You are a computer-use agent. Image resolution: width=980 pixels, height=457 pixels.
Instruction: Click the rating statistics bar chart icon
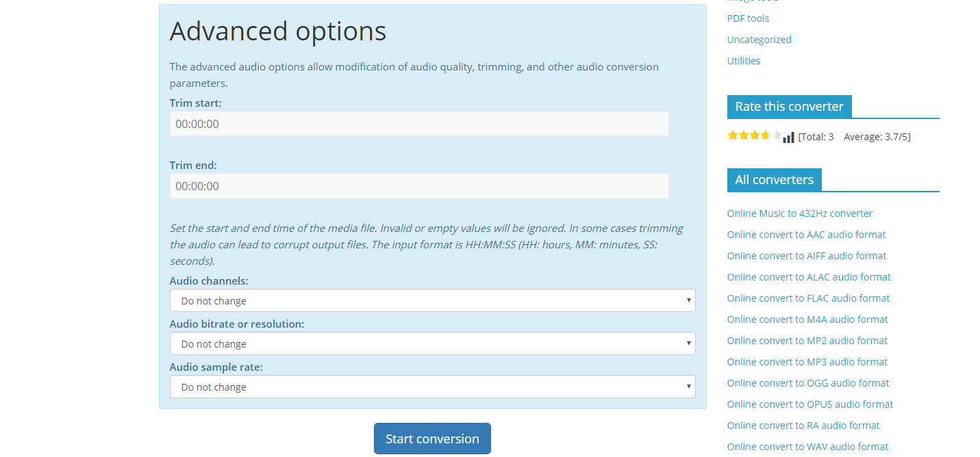[x=789, y=138]
